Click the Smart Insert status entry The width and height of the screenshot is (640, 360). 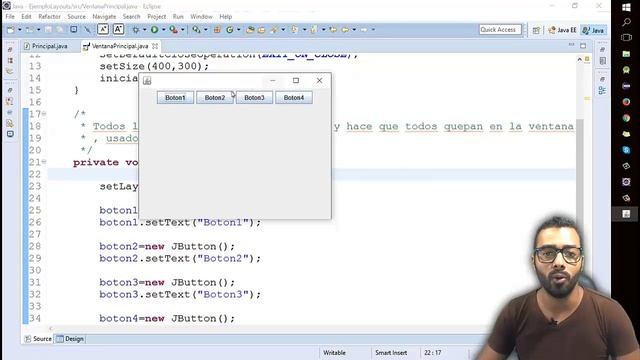pos(391,353)
